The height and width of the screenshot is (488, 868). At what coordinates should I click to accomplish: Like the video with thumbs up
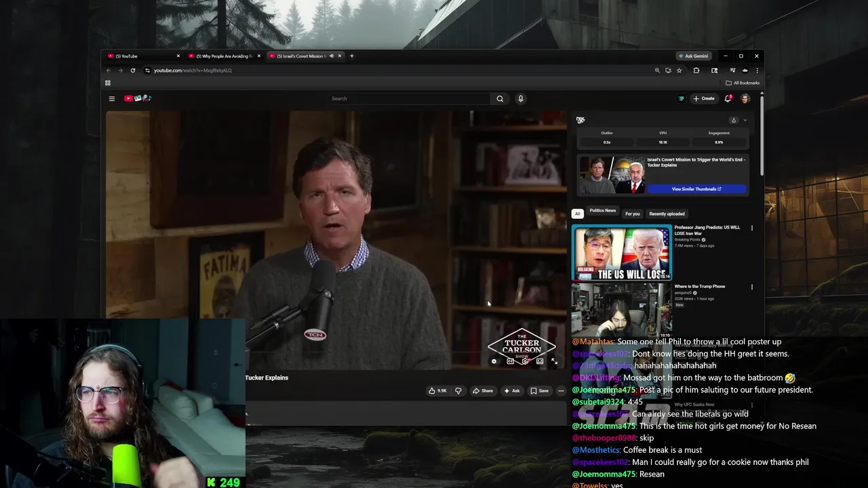(x=437, y=390)
